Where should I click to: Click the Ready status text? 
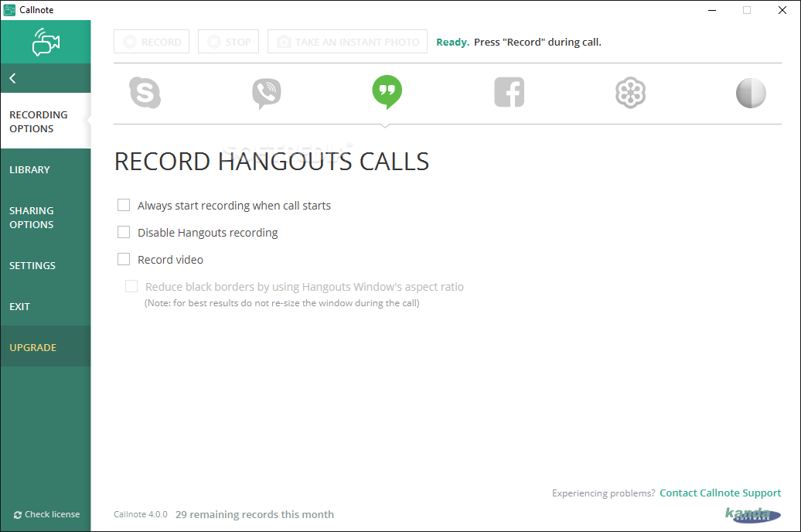pos(452,43)
